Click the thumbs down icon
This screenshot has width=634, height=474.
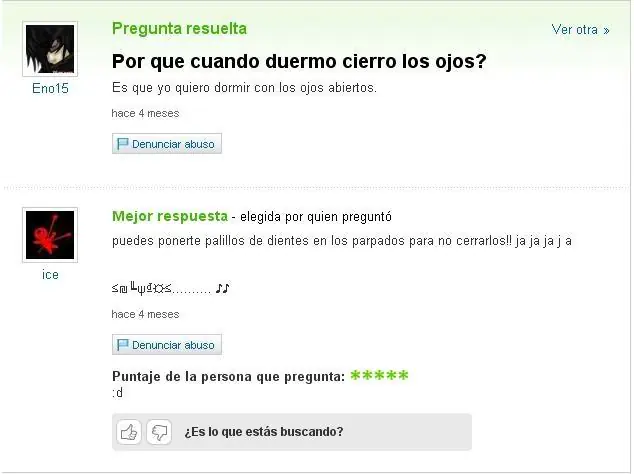[x=159, y=432]
